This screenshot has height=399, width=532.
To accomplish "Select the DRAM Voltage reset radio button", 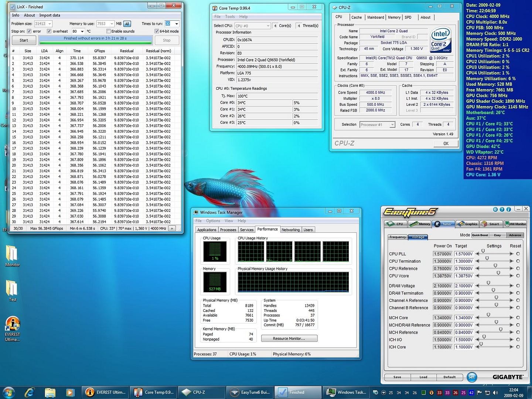I will click(x=518, y=286).
